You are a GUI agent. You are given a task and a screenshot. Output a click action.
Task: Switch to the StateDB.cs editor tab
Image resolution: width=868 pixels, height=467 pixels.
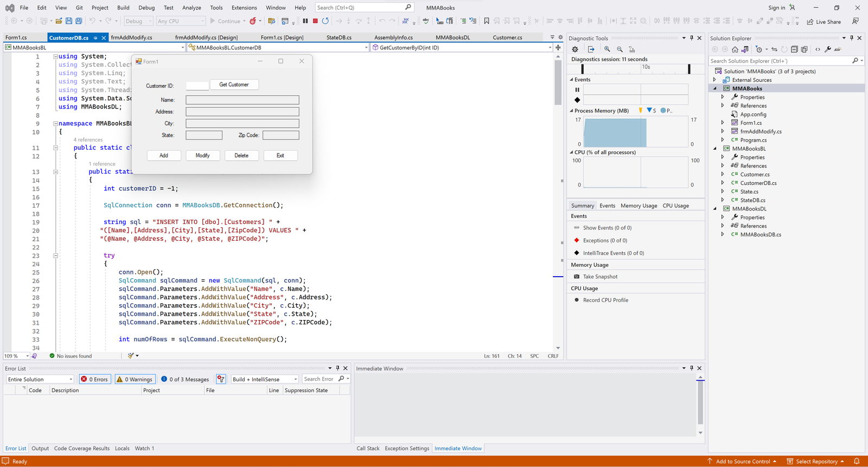[339, 37]
